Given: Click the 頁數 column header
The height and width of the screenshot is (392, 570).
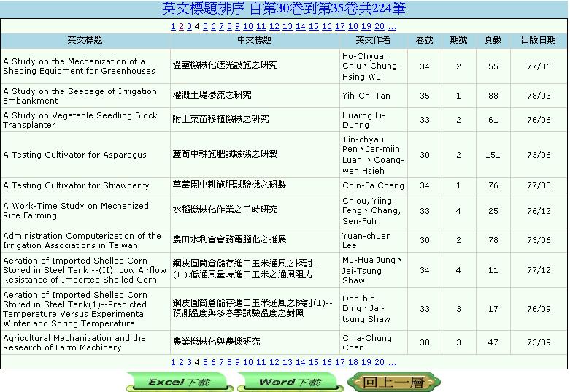Looking at the screenshot, I should [493, 40].
